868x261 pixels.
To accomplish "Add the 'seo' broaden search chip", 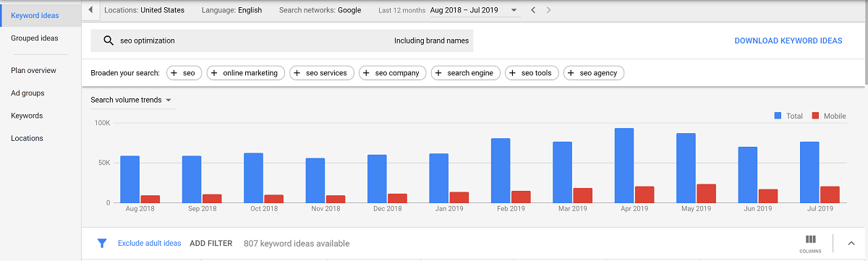I will [184, 73].
